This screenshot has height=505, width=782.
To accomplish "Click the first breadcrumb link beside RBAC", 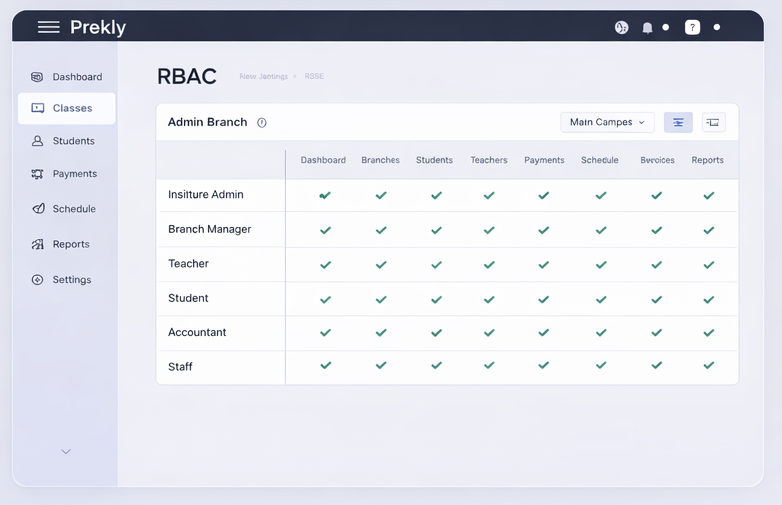I will click(x=263, y=77).
